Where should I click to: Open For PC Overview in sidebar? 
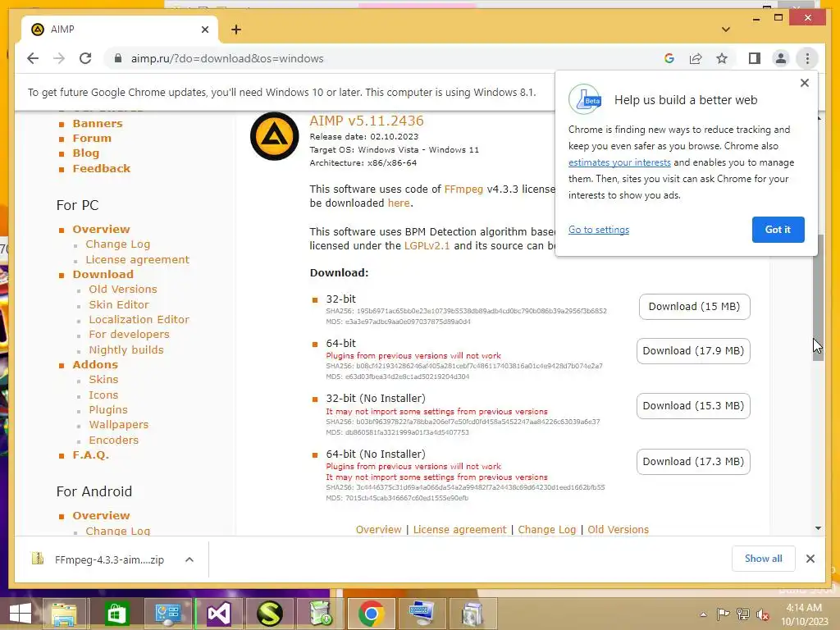101,230
